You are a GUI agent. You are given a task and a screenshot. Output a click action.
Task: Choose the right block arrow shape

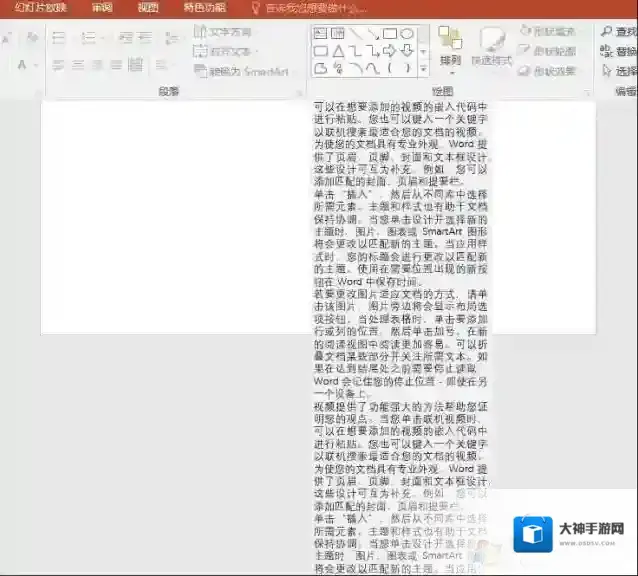[x=390, y=51]
